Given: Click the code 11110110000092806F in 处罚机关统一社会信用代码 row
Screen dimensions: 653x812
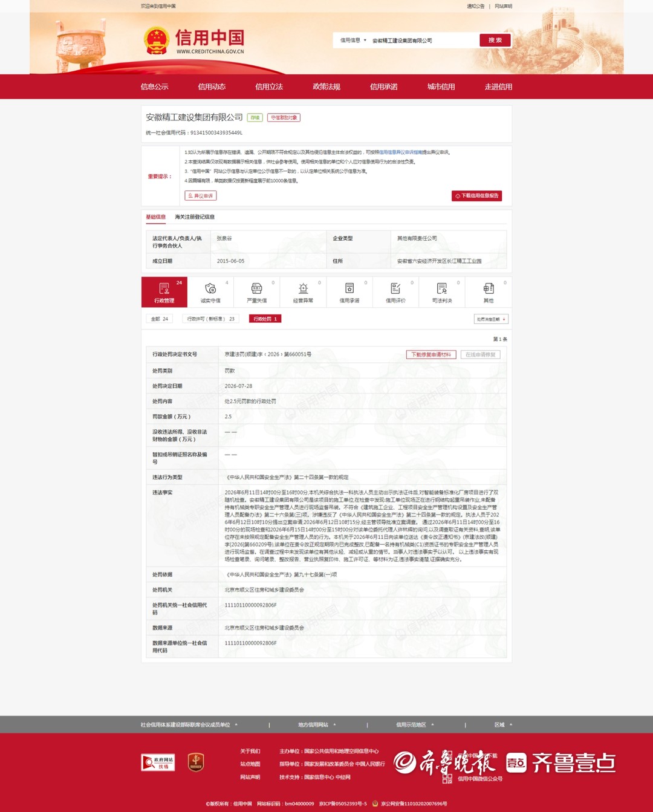Looking at the screenshot, I should tap(250, 605).
